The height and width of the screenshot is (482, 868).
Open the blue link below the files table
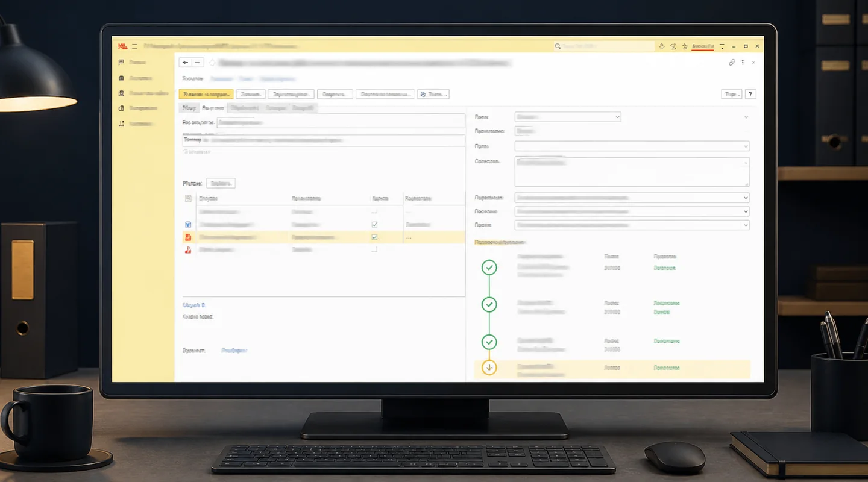pyautogui.click(x=194, y=305)
